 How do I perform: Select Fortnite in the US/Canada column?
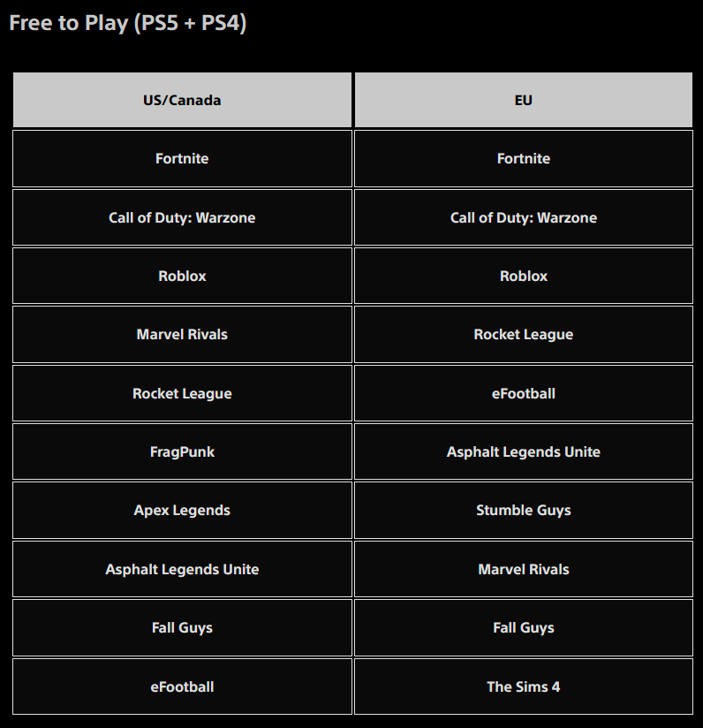pos(182,159)
